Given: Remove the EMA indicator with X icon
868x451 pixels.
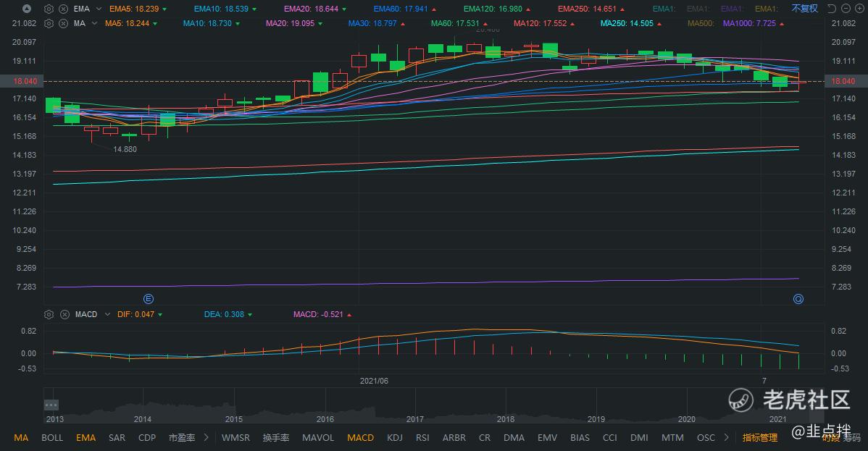Looking at the screenshot, I should (x=64, y=9).
